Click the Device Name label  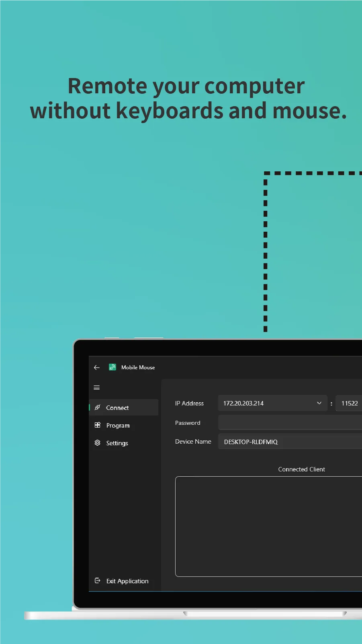tap(193, 442)
